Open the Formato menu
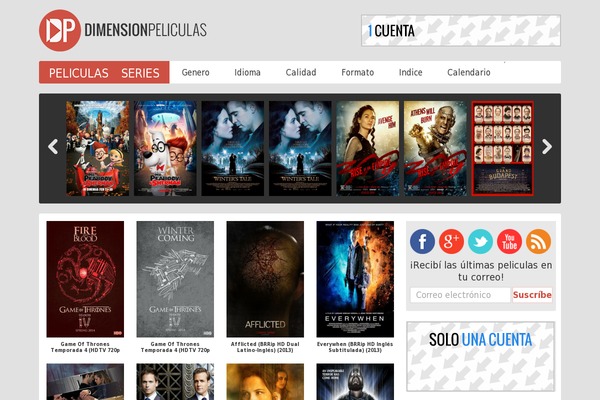This screenshot has height=400, width=600. point(357,72)
